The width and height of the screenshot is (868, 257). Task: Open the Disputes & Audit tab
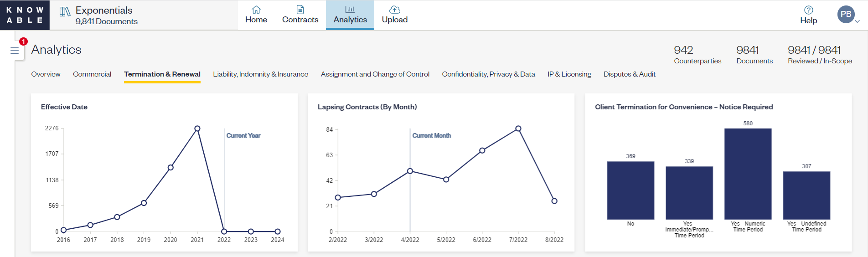tap(629, 74)
